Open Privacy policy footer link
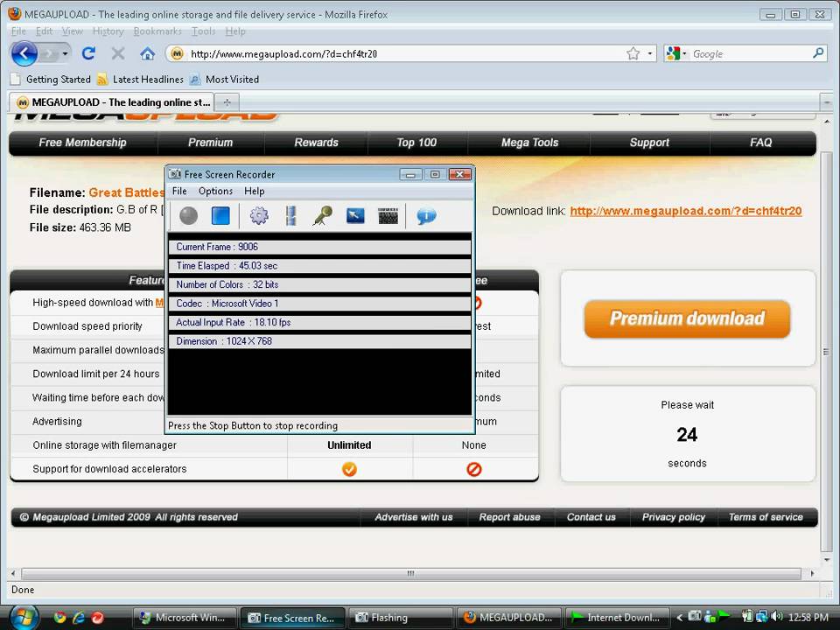This screenshot has width=840, height=630. (x=674, y=517)
